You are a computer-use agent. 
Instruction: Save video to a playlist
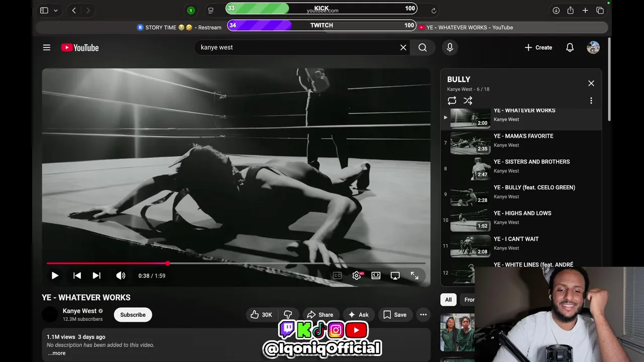(395, 315)
